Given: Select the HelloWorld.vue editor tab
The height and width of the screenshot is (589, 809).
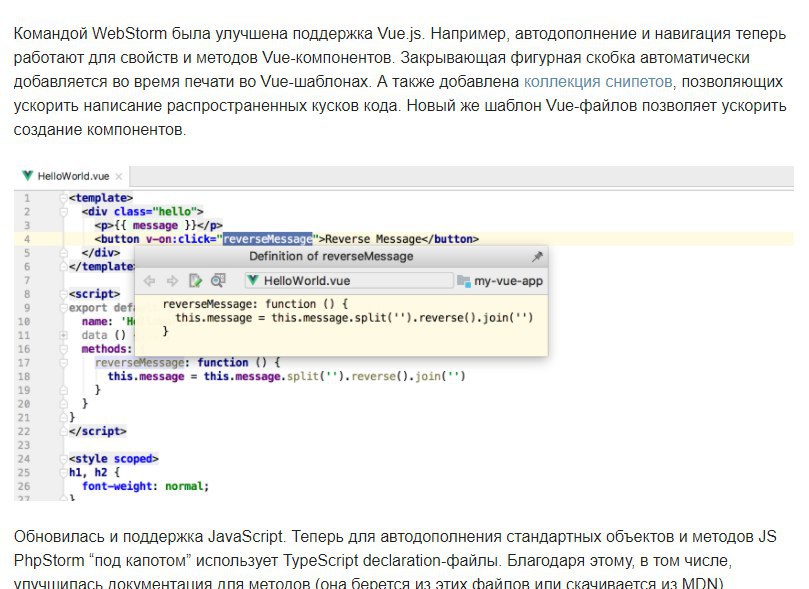Looking at the screenshot, I should pyautogui.click(x=73, y=176).
